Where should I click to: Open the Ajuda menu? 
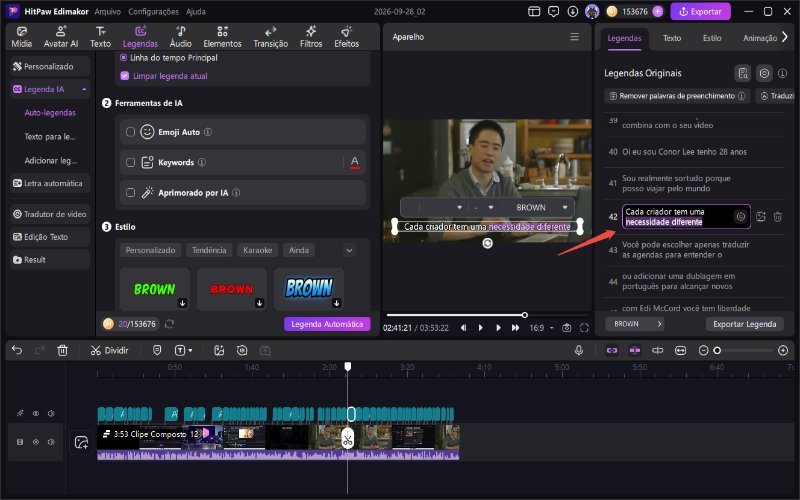tap(195, 11)
